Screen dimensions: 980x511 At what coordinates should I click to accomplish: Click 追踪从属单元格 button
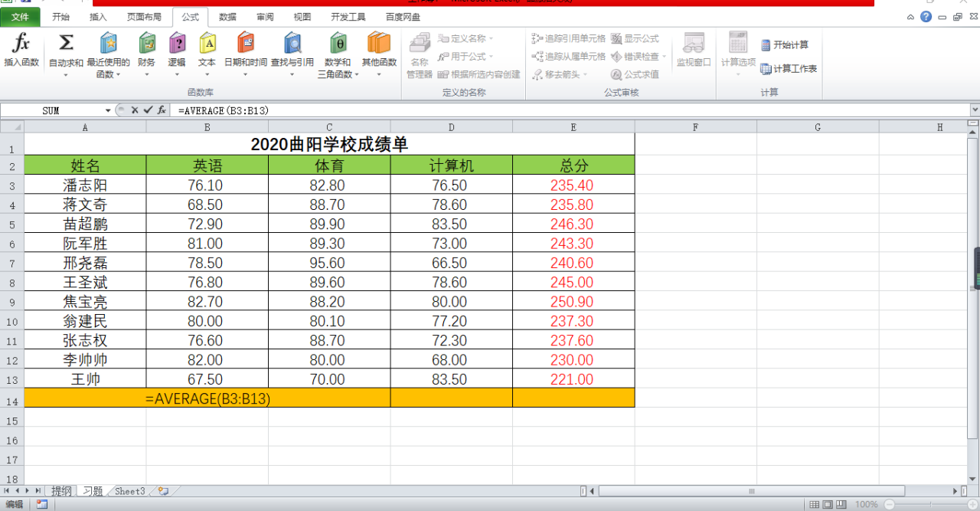(569, 57)
